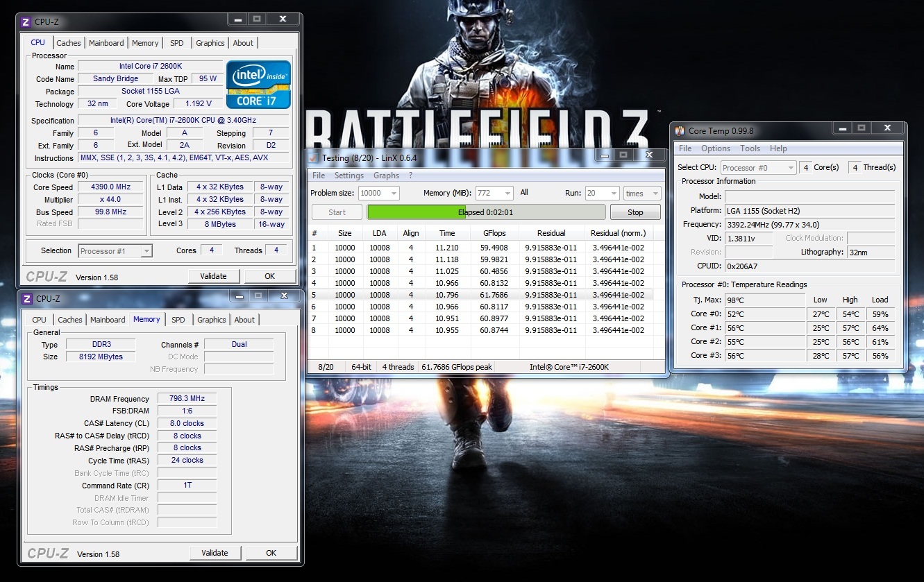This screenshot has width=924, height=582.
Task: Open Core Temp Tools menu
Action: pos(750,148)
